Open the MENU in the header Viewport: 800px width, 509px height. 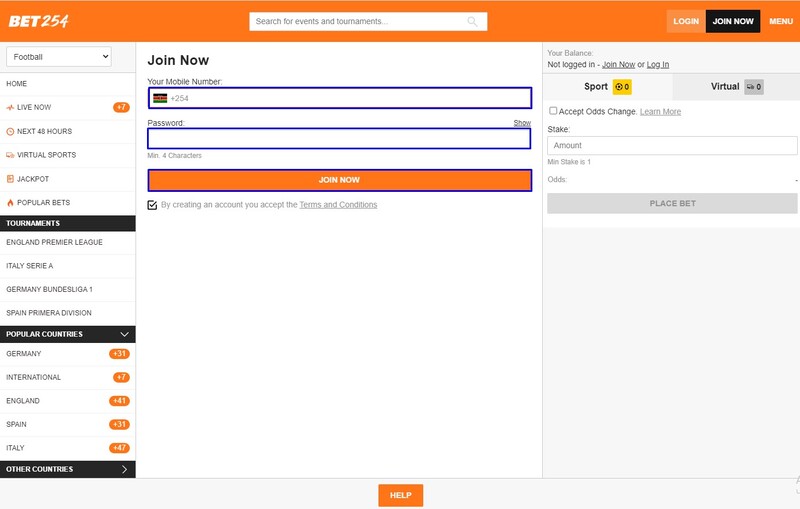tap(781, 21)
